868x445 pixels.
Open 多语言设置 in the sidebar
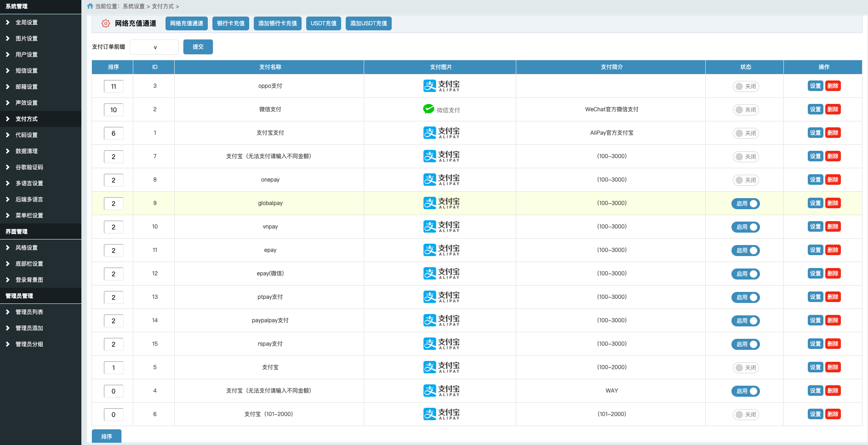(x=40, y=183)
